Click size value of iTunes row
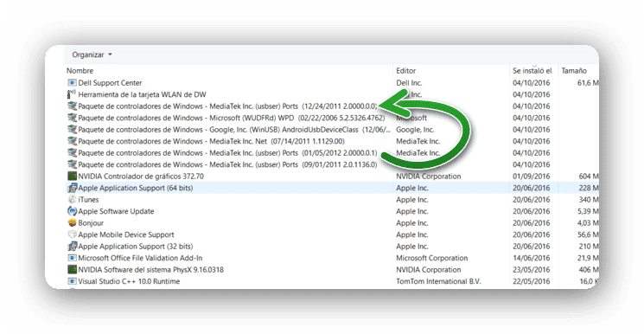The image size is (644, 334). click(589, 200)
